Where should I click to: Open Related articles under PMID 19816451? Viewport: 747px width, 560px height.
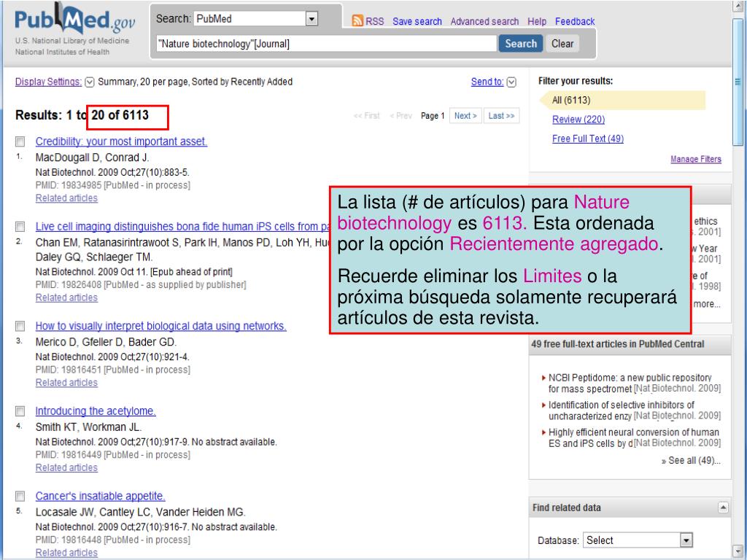66,383
